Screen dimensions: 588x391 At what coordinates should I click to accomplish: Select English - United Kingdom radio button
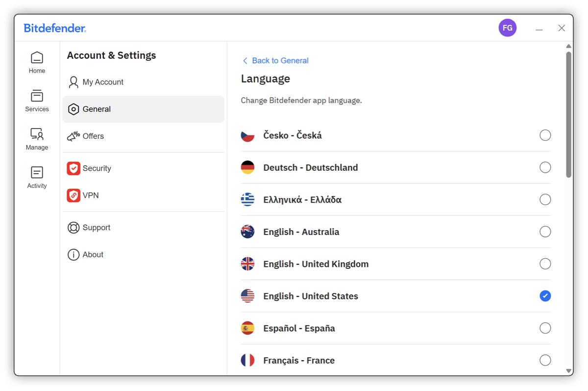point(545,264)
